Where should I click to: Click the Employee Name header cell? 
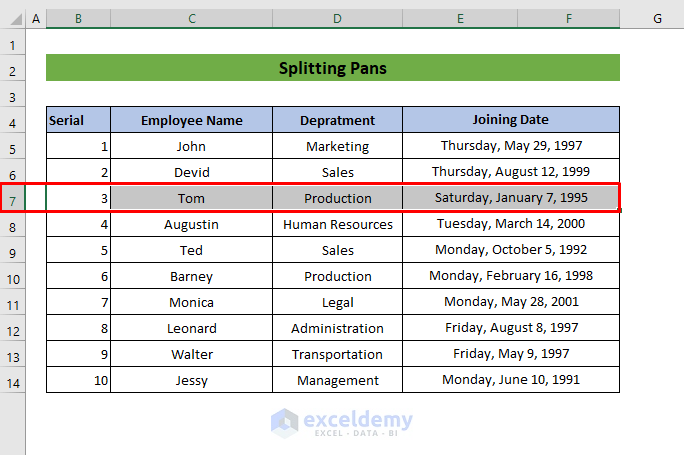click(191, 120)
